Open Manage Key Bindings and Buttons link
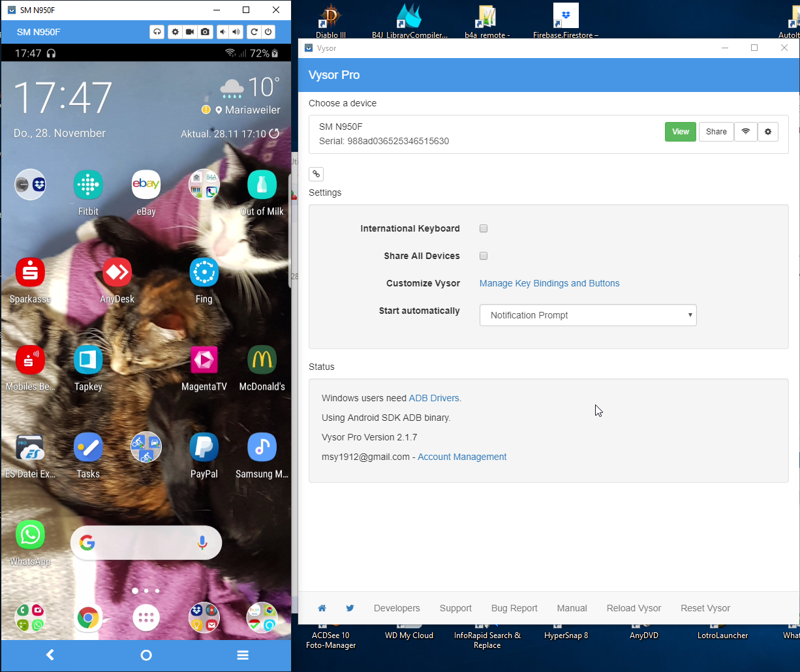 coord(549,283)
